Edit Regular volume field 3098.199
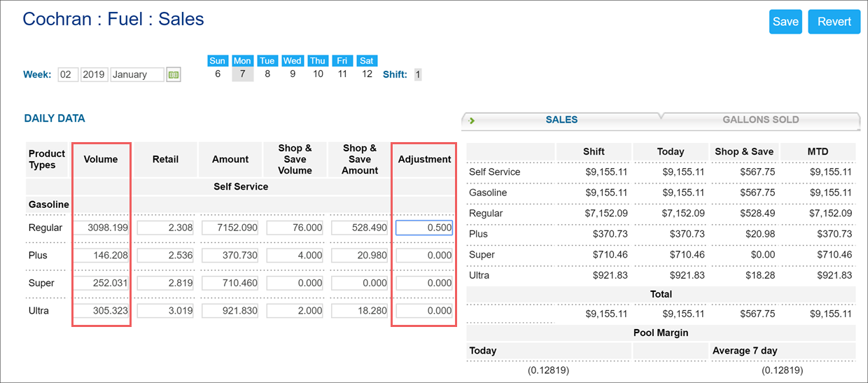 (x=101, y=228)
